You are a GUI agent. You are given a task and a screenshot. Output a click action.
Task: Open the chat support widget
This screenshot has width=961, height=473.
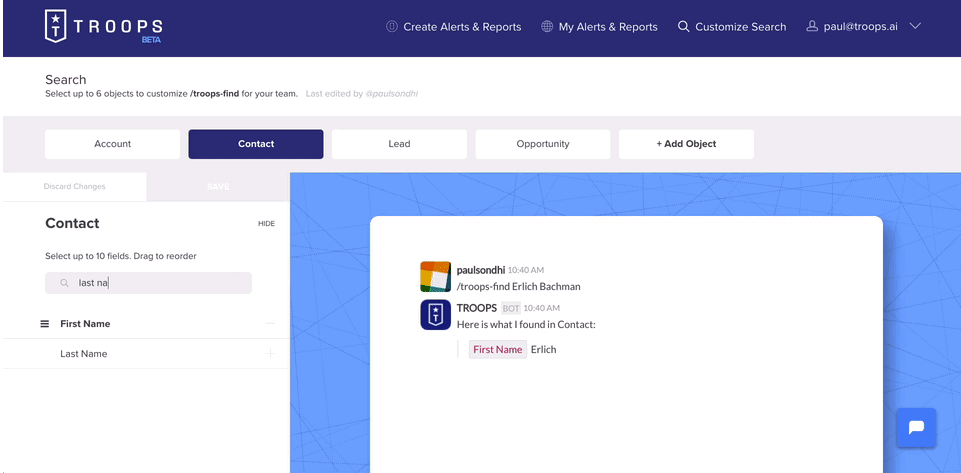click(x=916, y=428)
